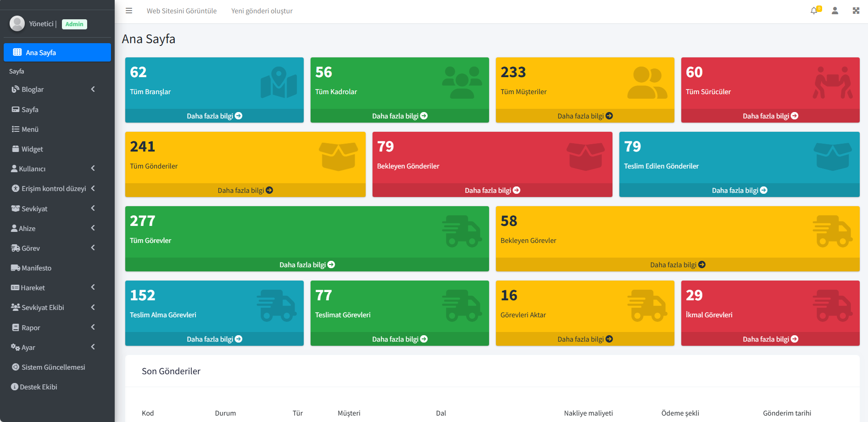This screenshot has width=868, height=422.
Task: Click the truck icon on İkmal Görevleri card
Action: point(832,305)
